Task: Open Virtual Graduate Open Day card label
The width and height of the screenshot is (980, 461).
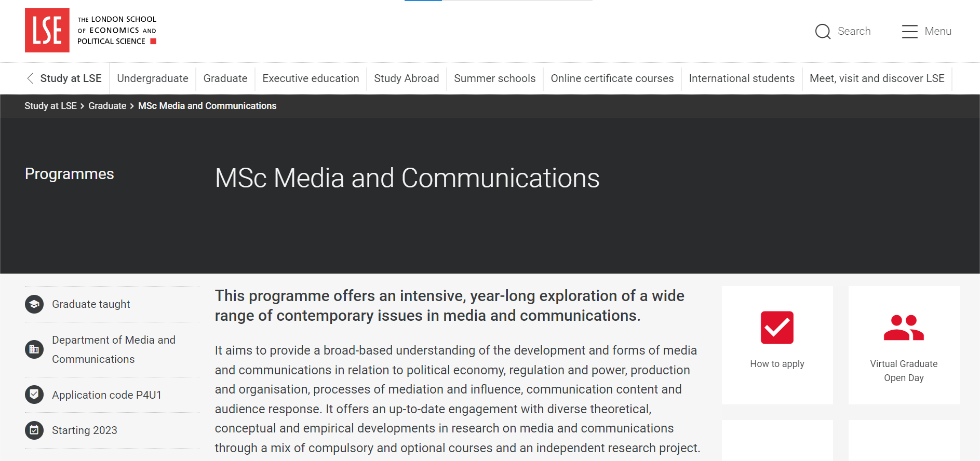Action: point(904,371)
